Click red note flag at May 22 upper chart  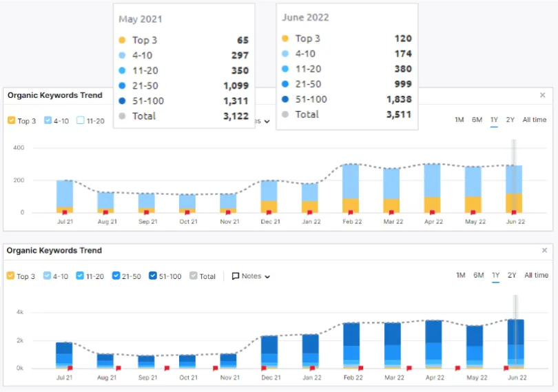coord(473,213)
